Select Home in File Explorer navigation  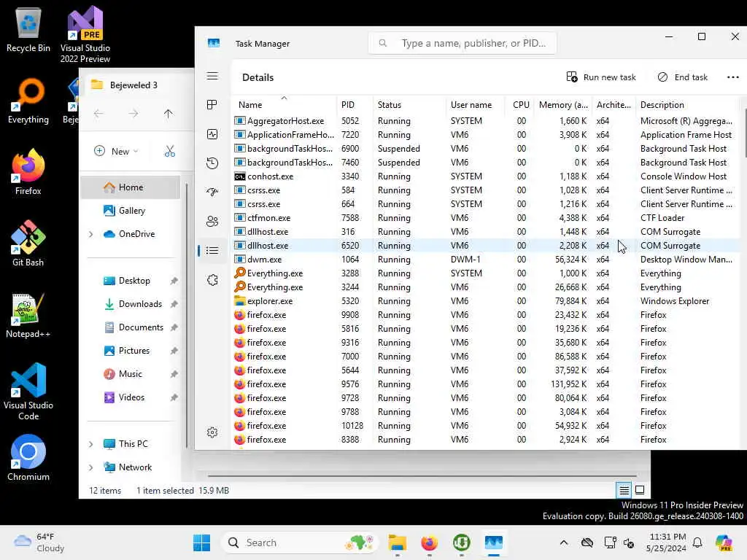(x=130, y=187)
